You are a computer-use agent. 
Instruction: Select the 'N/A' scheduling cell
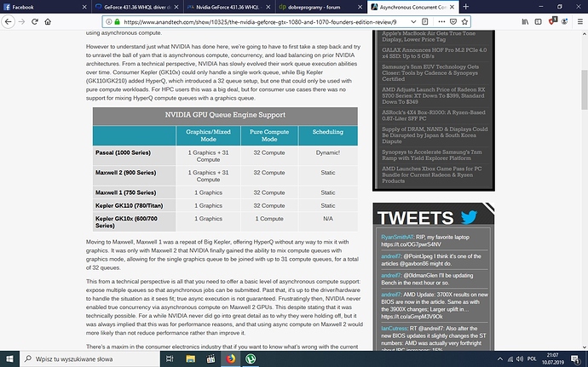pyautogui.click(x=328, y=221)
